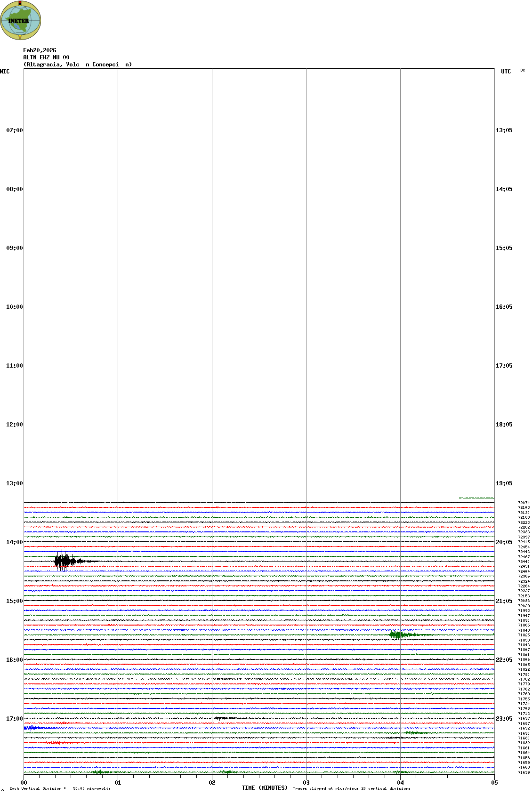532x795 pixels.
Task: Select the 14:00 NIC time label
Action: [x=14, y=542]
